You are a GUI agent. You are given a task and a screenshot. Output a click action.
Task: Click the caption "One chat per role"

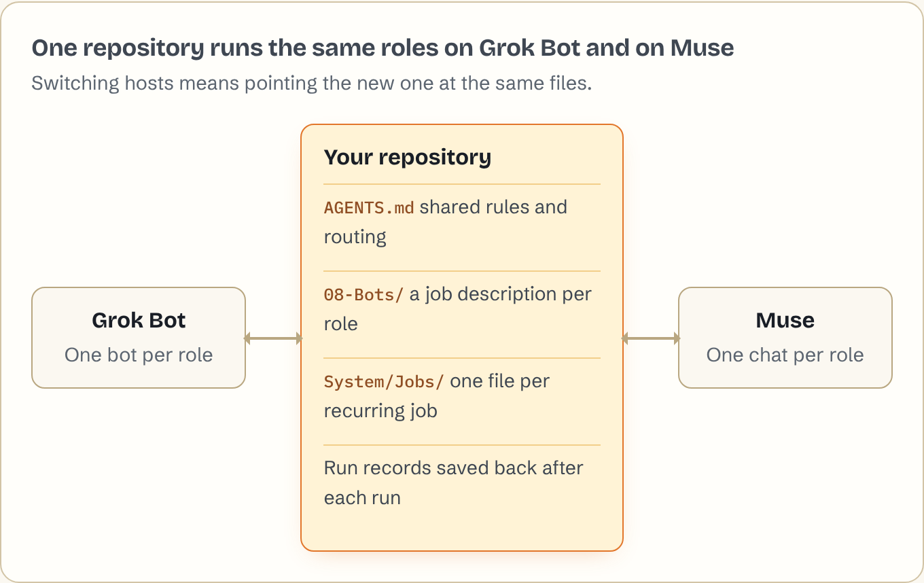(x=785, y=355)
